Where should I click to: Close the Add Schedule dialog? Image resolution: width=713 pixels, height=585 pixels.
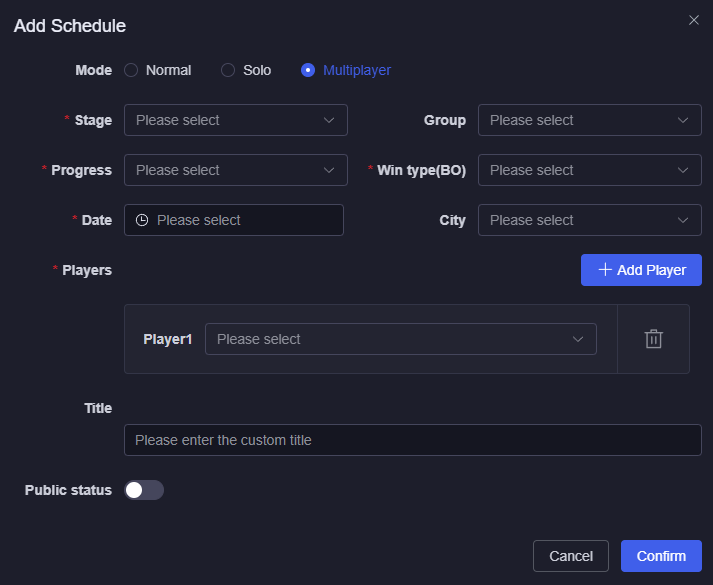pos(694,20)
